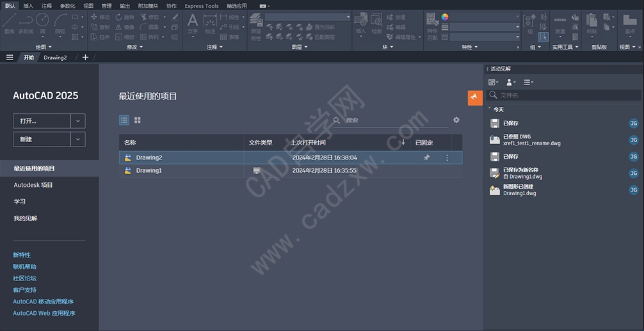Open the Online Help (联机帮助) link
This screenshot has height=331, width=644.
tap(24, 266)
